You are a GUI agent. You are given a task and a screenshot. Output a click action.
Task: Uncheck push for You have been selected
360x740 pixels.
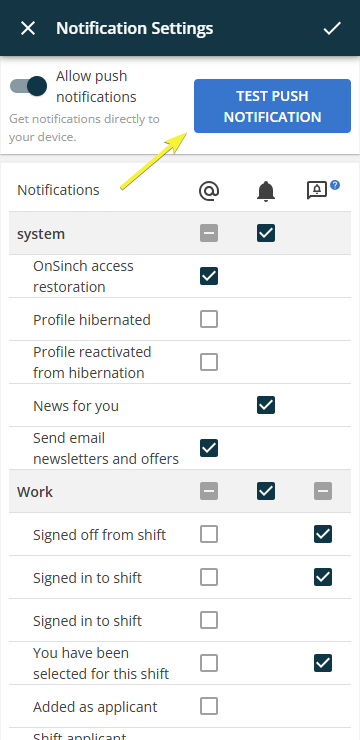(323, 663)
